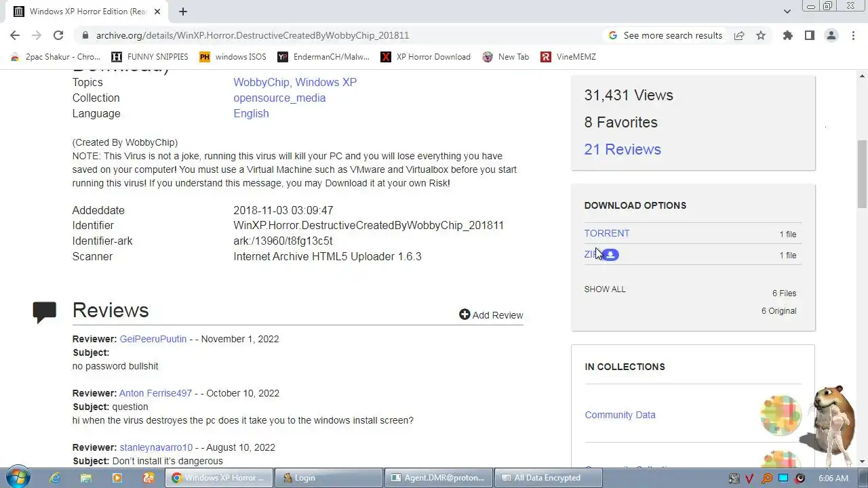The image size is (868, 488).
Task: Launch Internet Explorer from taskbar
Action: click(55, 478)
